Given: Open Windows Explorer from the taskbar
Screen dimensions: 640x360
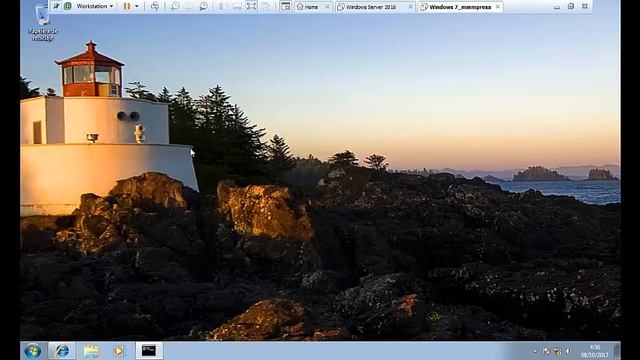Looking at the screenshot, I should (91, 351).
